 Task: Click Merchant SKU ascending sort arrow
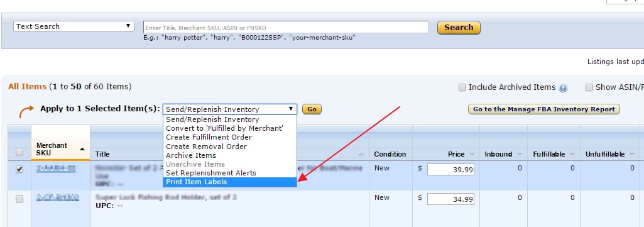82,149
